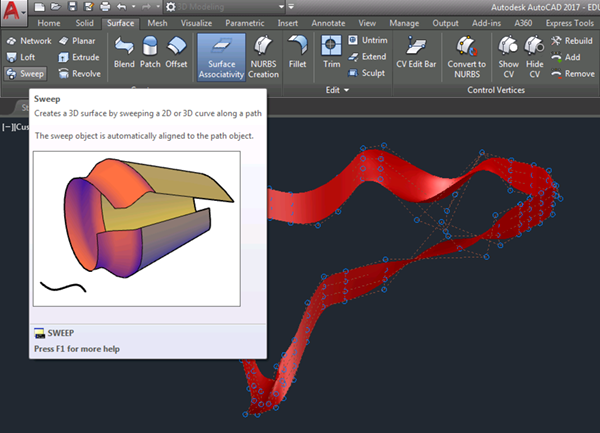Click Convert to NURBS

466,54
